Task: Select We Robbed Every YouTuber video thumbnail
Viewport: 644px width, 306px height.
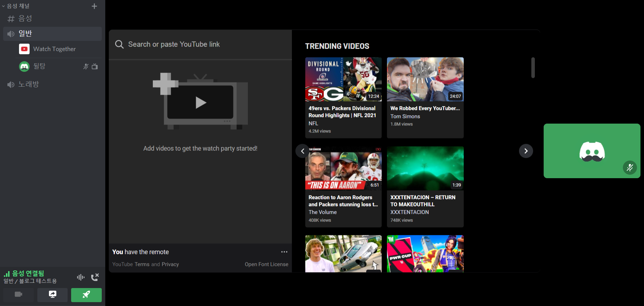Action: (x=425, y=79)
